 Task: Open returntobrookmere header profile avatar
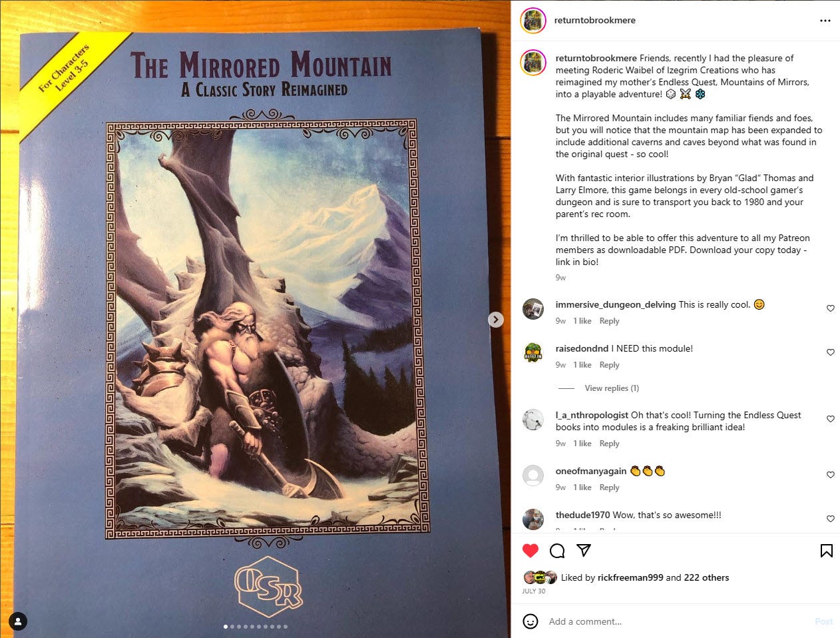click(x=532, y=21)
